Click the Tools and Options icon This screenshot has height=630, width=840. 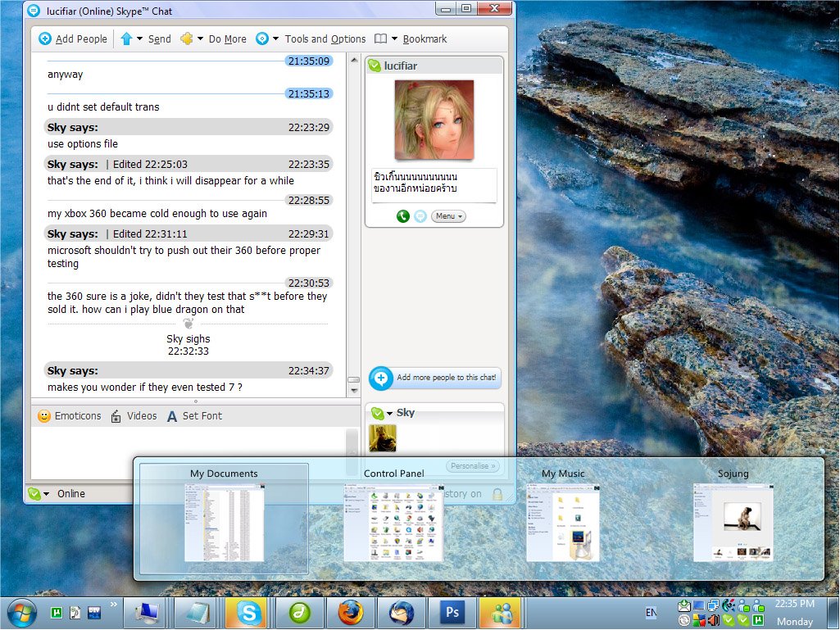point(262,39)
